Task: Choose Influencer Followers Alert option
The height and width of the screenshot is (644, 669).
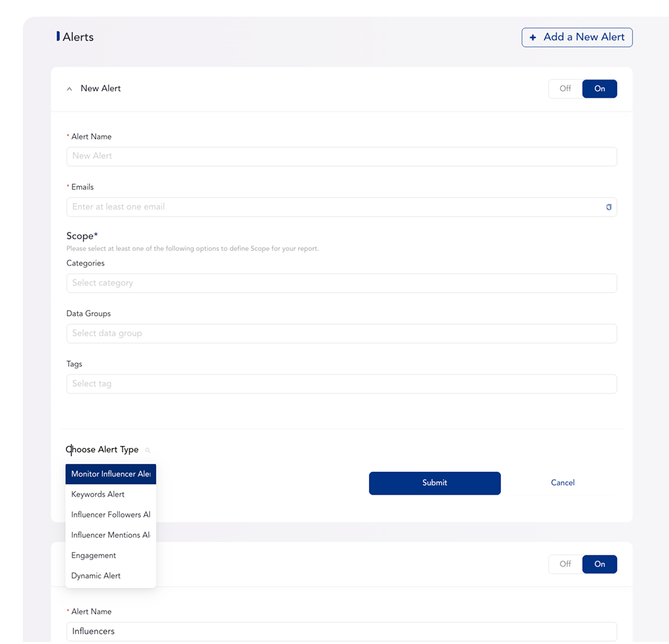Action: point(111,515)
